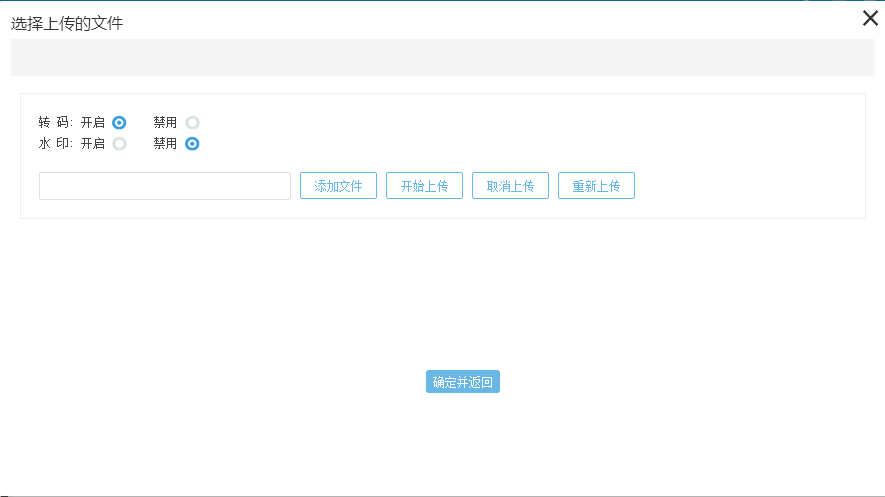Start upload with the 开始上传 button
This screenshot has height=497, width=885.
[x=424, y=186]
